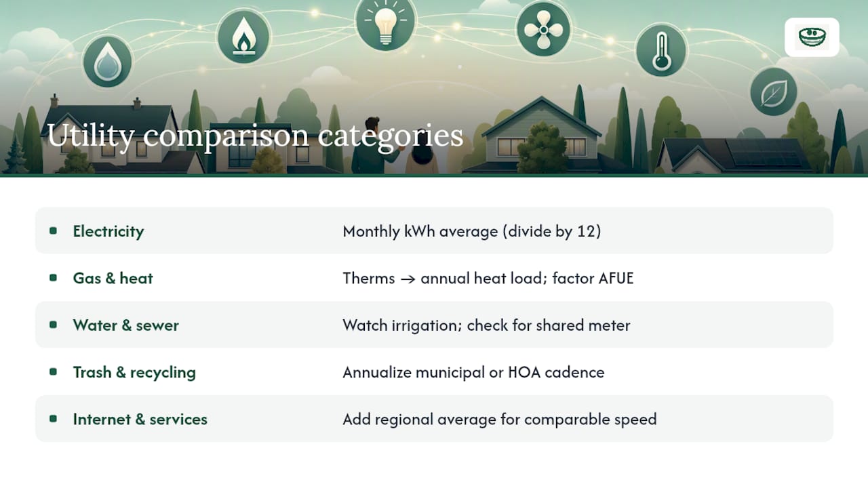This screenshot has height=488, width=868.
Task: Click the bullet beside Gas & heat
Action: coord(53,277)
